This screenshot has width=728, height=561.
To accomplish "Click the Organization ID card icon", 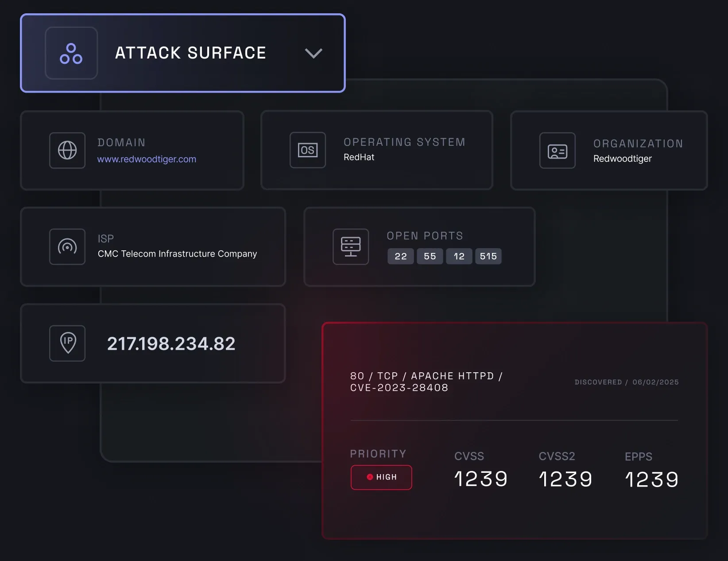I will (558, 151).
